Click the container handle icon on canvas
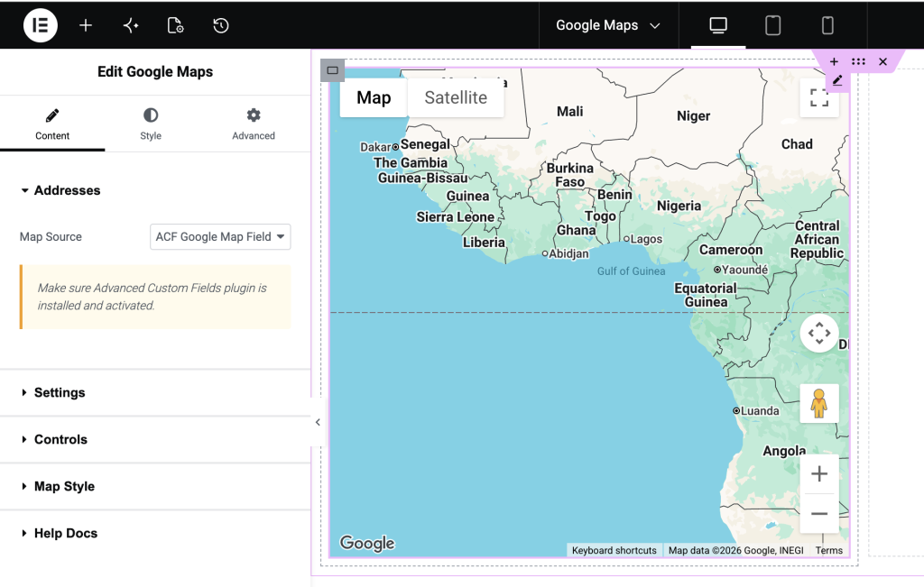924x587 pixels. coord(332,70)
